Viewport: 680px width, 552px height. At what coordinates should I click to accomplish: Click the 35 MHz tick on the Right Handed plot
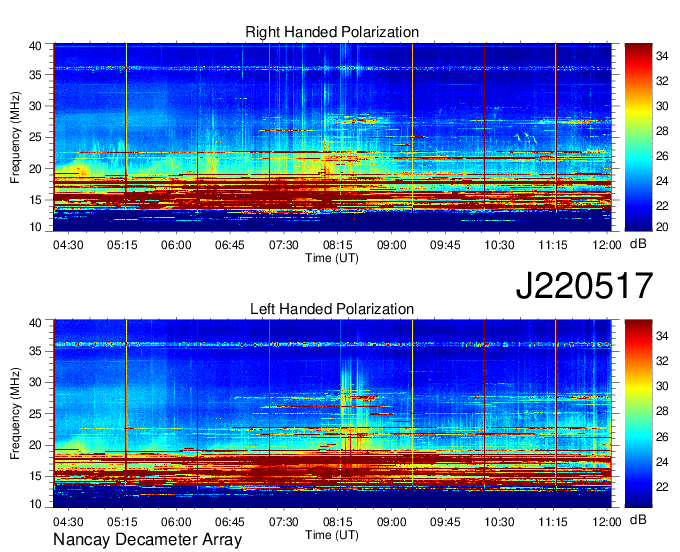36,75
